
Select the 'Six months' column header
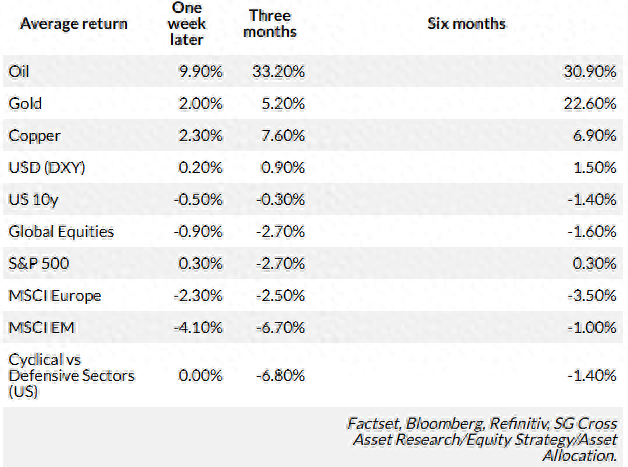coord(466,24)
